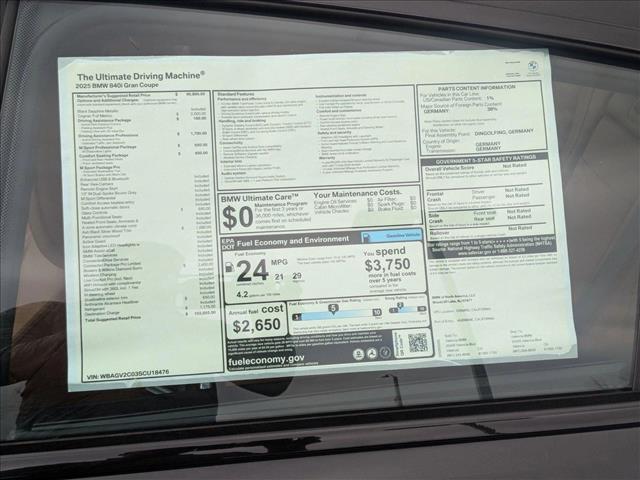640x480 pixels.
Task: Click the QR code on the fuel economy label
Action: pos(418,342)
